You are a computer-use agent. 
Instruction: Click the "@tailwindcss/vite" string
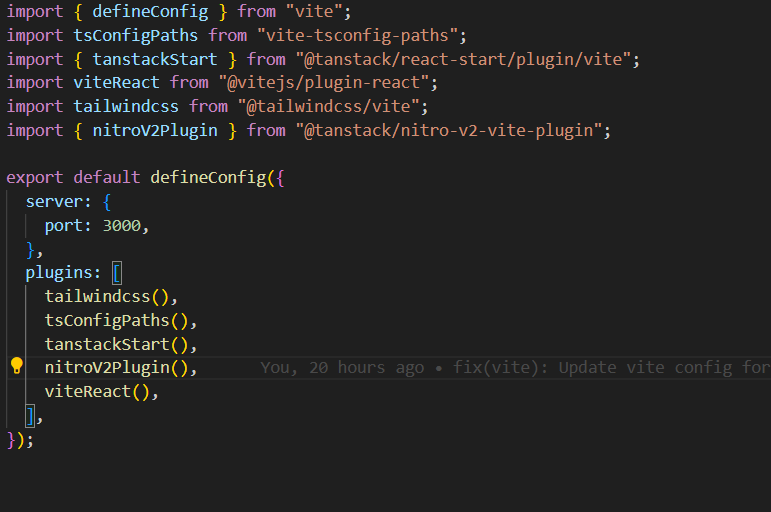328,107
